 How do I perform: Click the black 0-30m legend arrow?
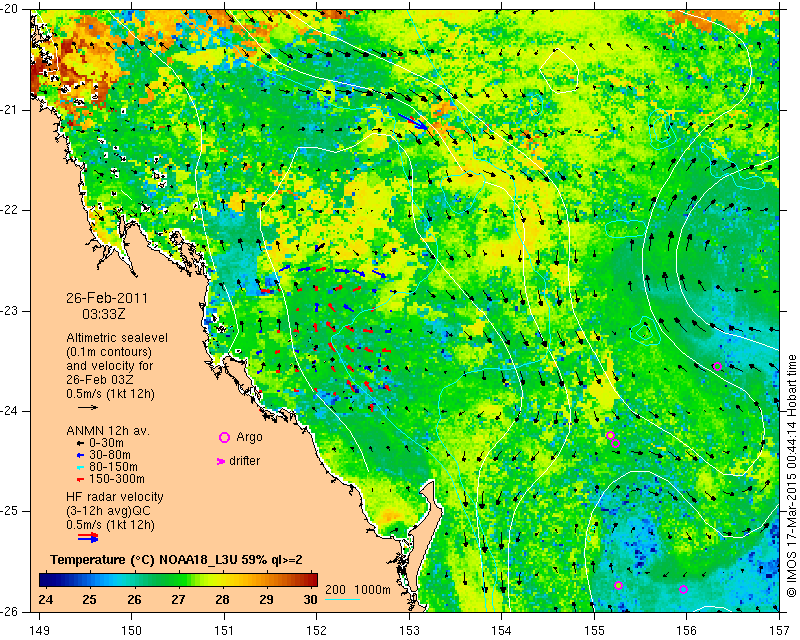click(x=80, y=444)
